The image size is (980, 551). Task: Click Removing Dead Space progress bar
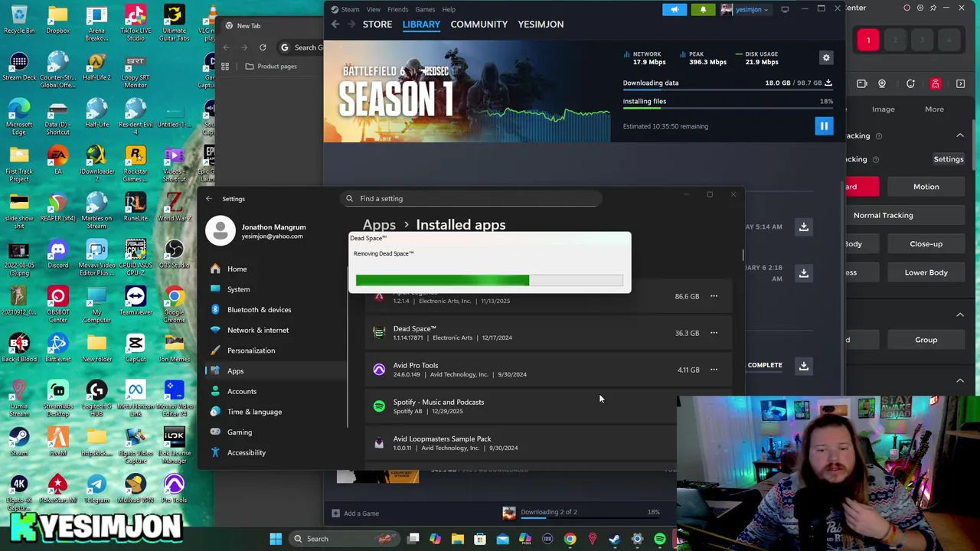[489, 280]
